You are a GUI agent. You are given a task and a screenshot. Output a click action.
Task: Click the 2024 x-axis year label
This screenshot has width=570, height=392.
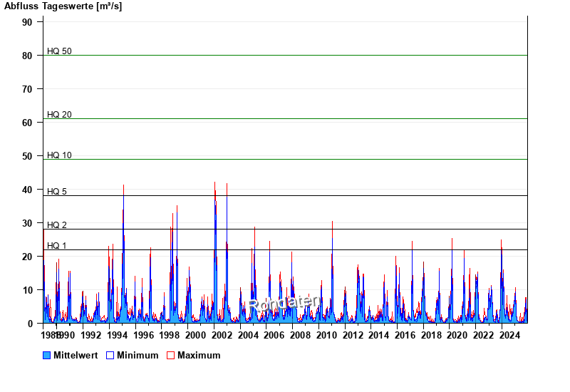[x=509, y=335]
